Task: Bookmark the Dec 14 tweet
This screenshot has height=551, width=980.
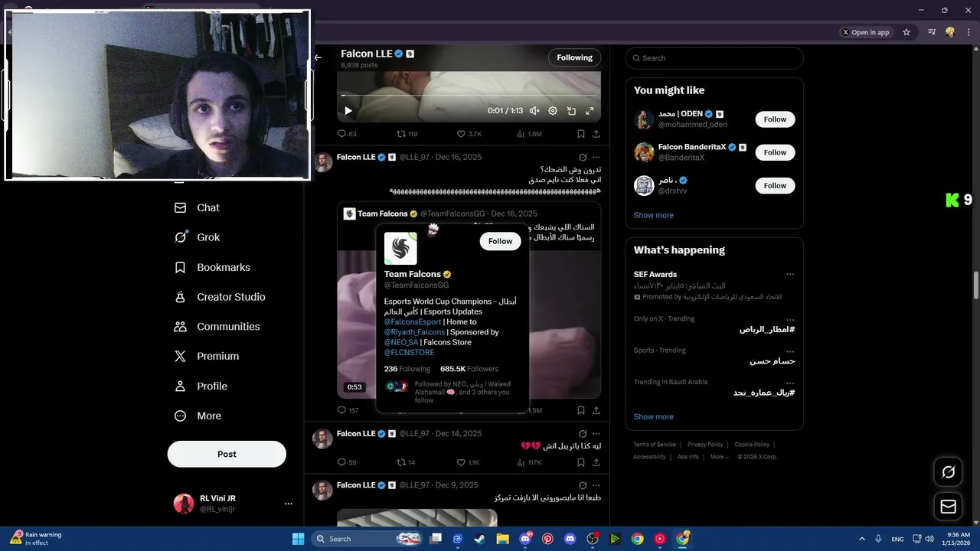Action: (x=581, y=462)
